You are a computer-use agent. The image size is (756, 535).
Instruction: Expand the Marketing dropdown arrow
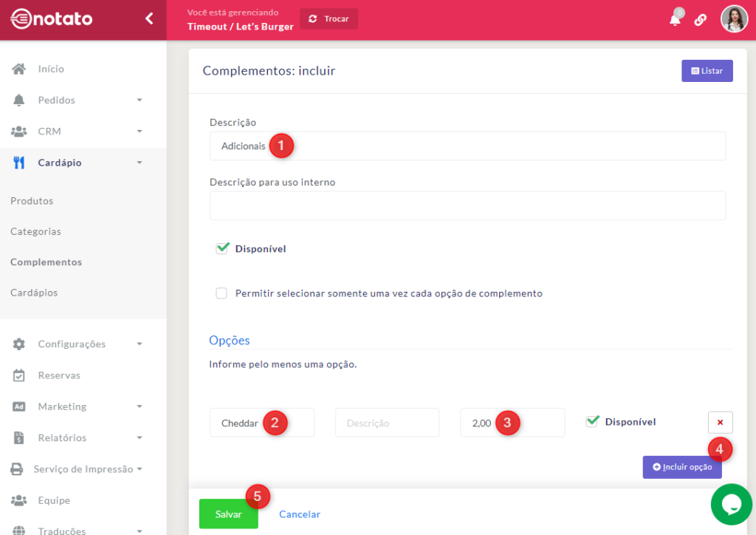[x=140, y=406]
